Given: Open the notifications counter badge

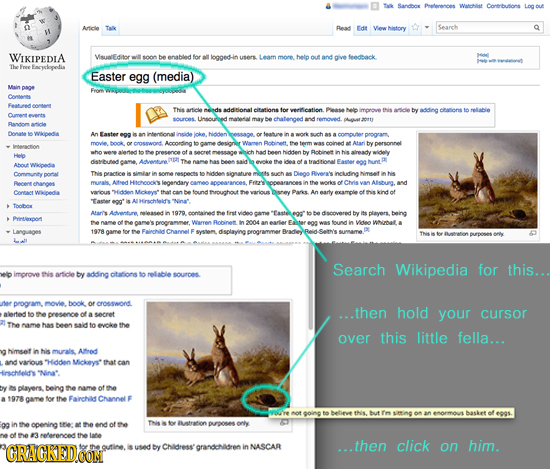Looking at the screenshot, I should coord(375,6).
